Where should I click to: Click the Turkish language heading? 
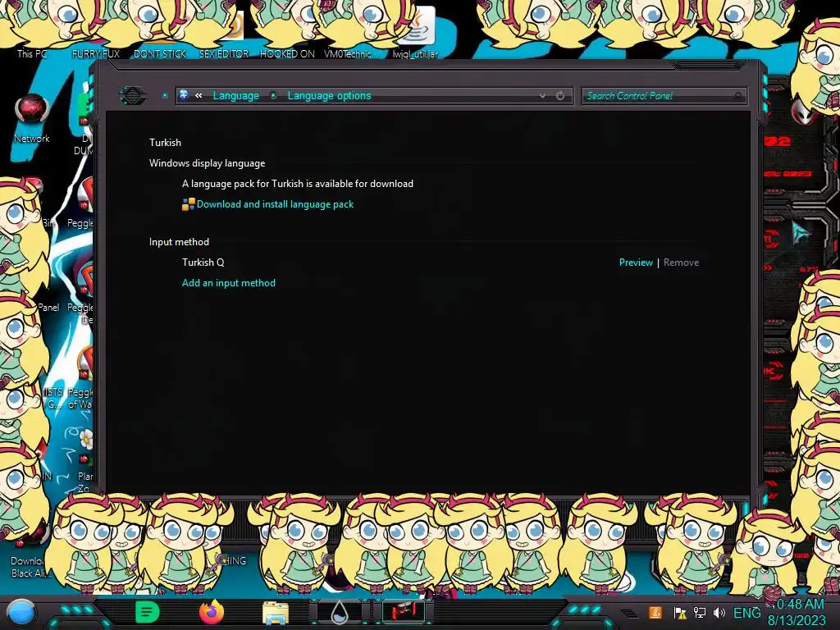pos(165,143)
